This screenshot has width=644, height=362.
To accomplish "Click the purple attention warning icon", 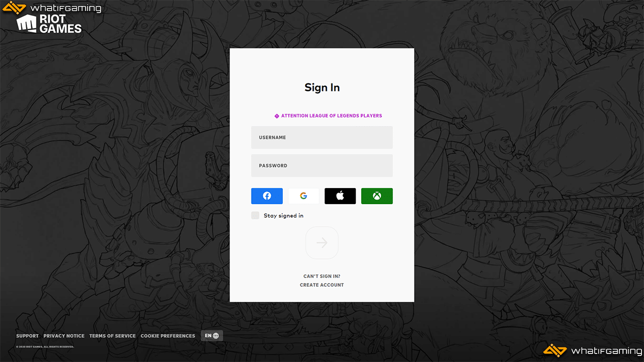I will tap(277, 116).
